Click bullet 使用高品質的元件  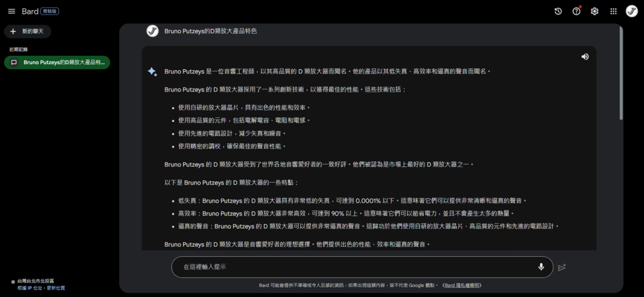[x=244, y=121]
